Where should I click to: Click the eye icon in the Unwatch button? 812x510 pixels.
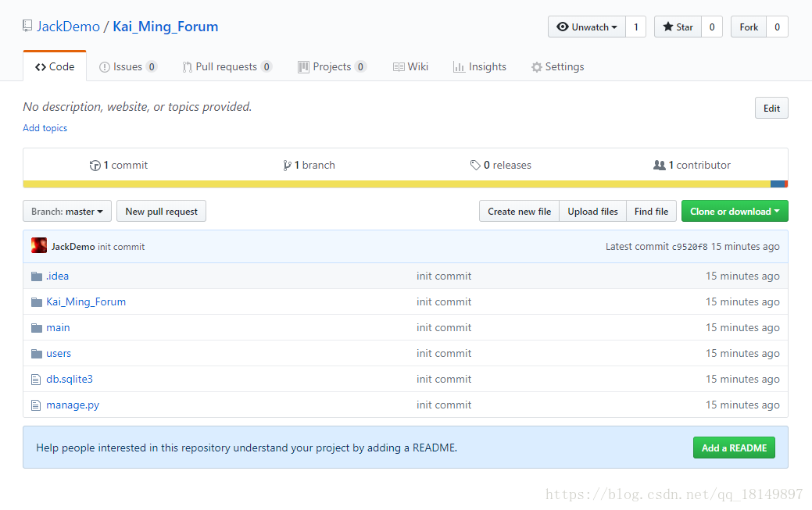tap(563, 27)
